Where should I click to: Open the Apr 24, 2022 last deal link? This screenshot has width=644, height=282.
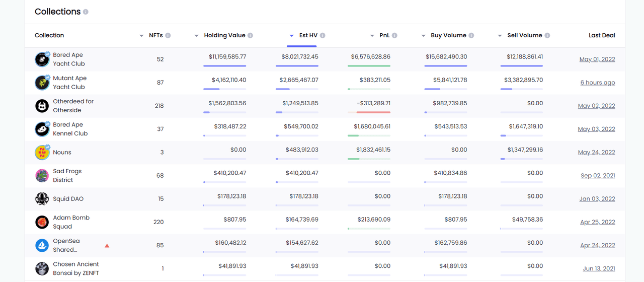pos(598,245)
